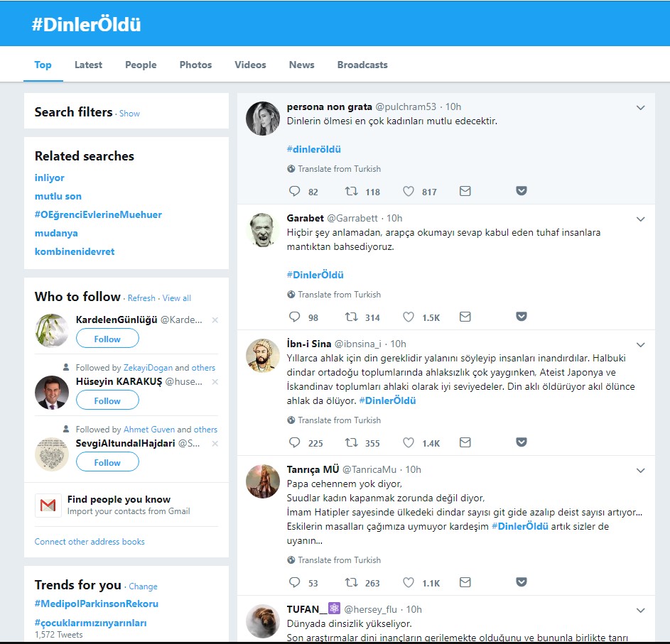Open the Videos tab

(x=250, y=65)
